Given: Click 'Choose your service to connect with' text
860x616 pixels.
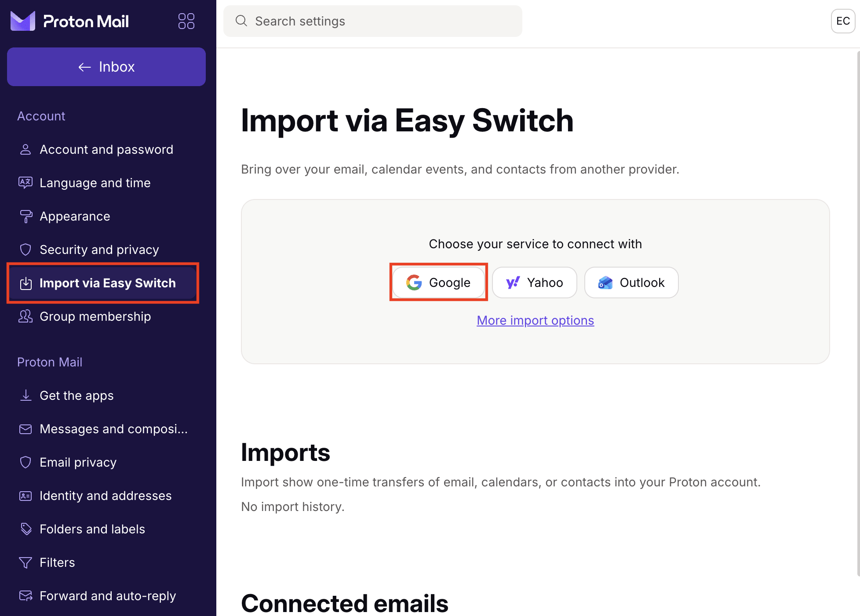Looking at the screenshot, I should pos(535,244).
